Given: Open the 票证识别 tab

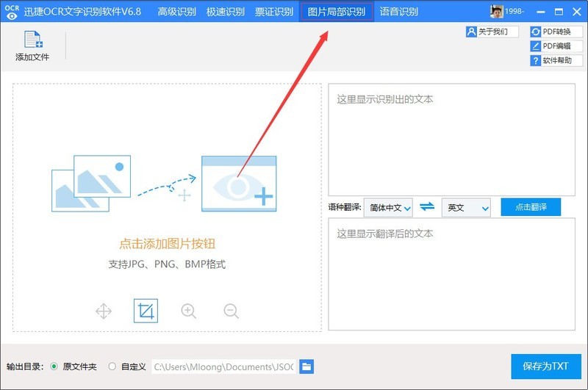Looking at the screenshot, I should click(x=274, y=12).
